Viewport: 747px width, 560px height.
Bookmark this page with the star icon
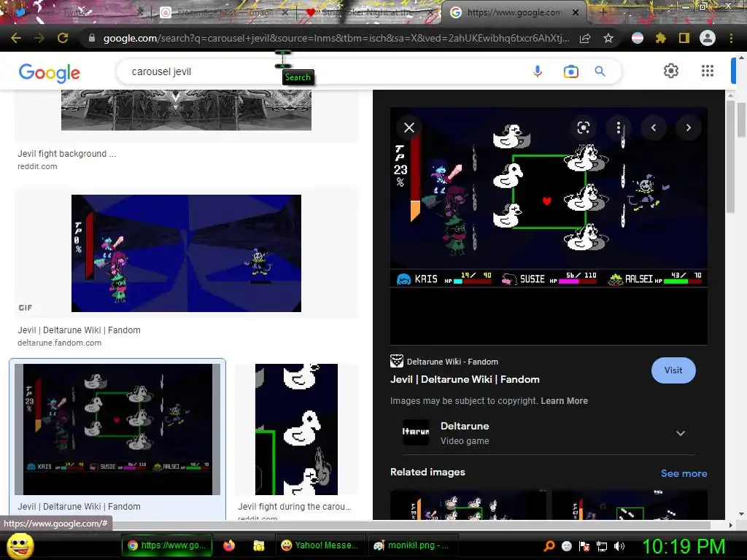pos(608,38)
